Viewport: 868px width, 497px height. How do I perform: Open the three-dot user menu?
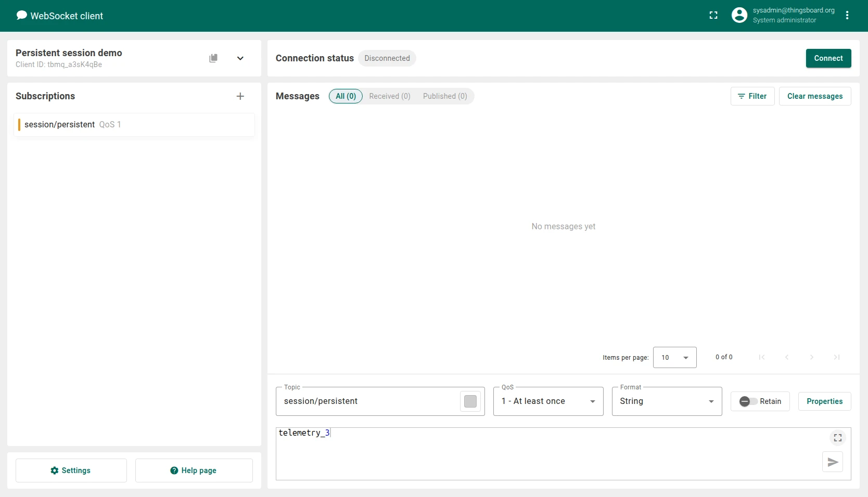(x=847, y=16)
